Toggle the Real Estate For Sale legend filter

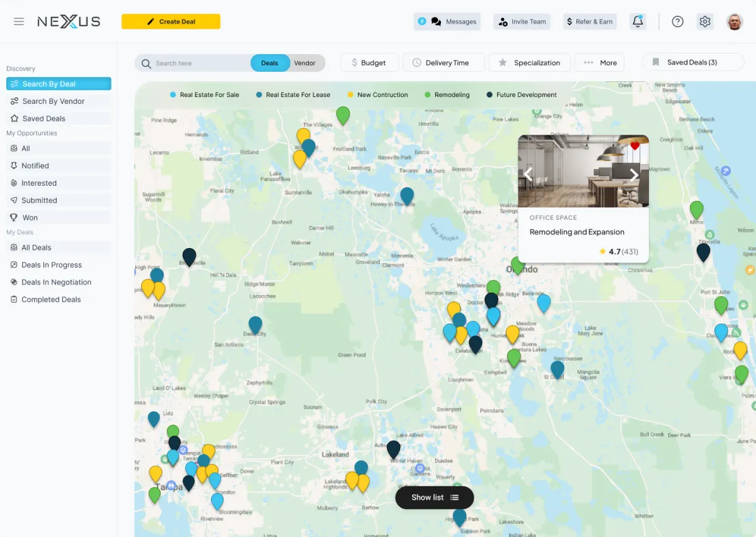click(205, 95)
